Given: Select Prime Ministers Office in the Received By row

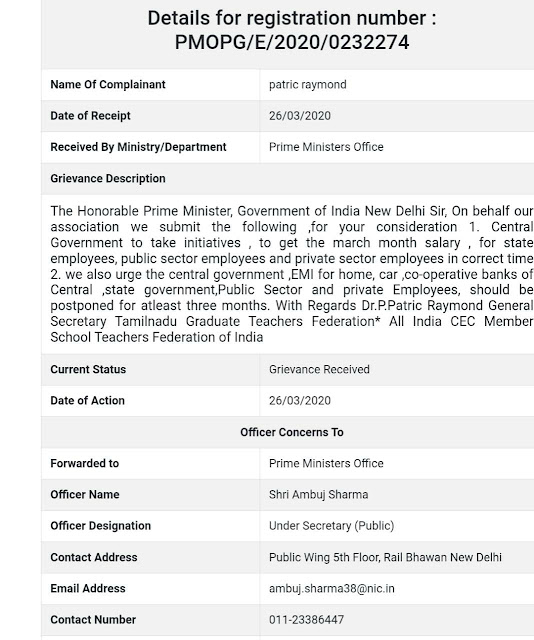Looking at the screenshot, I should pyautogui.click(x=326, y=147).
